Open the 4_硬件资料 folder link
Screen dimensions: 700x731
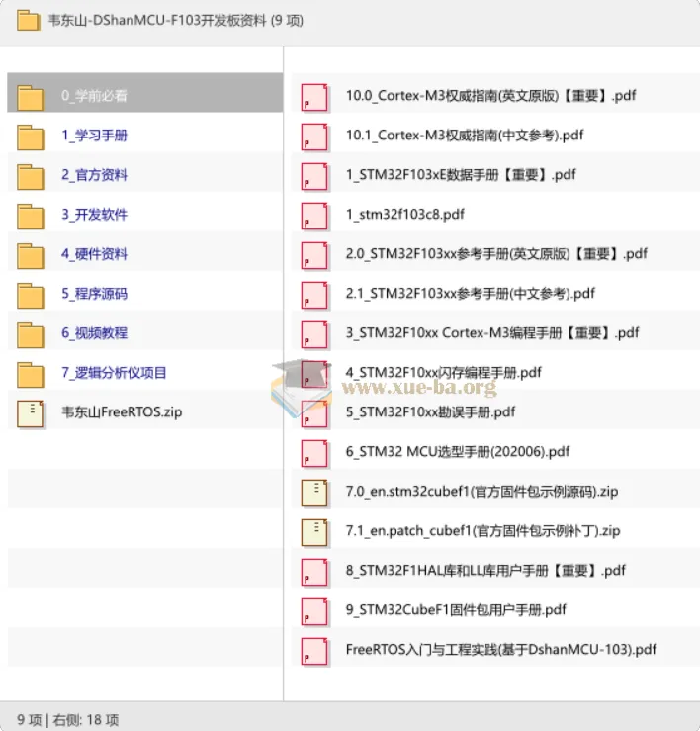coord(94,254)
